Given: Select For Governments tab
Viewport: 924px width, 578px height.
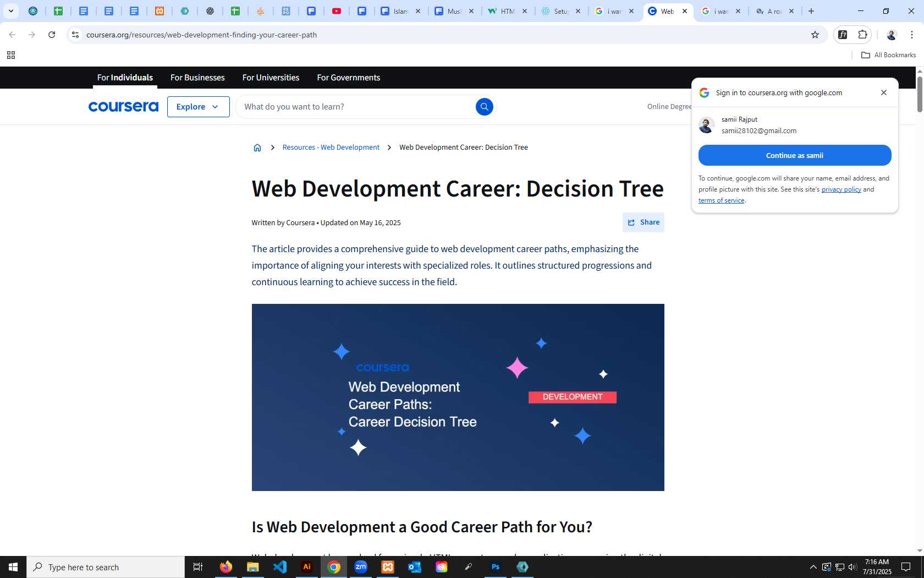Looking at the screenshot, I should 348,78.
